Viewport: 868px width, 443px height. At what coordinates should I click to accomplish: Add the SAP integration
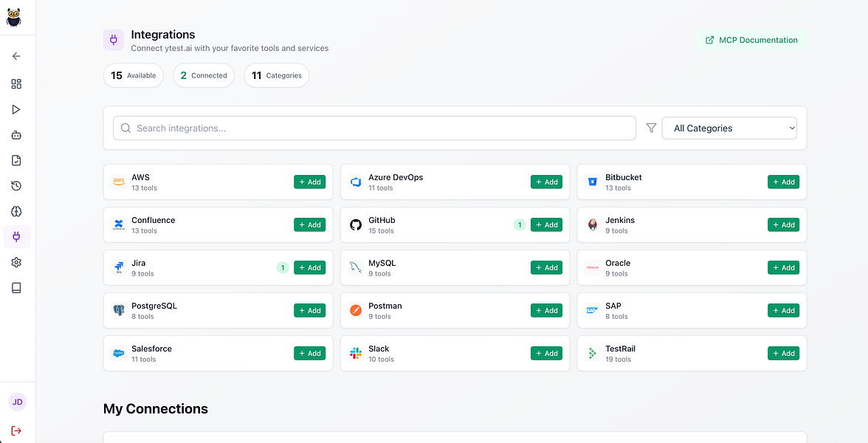pyautogui.click(x=783, y=311)
